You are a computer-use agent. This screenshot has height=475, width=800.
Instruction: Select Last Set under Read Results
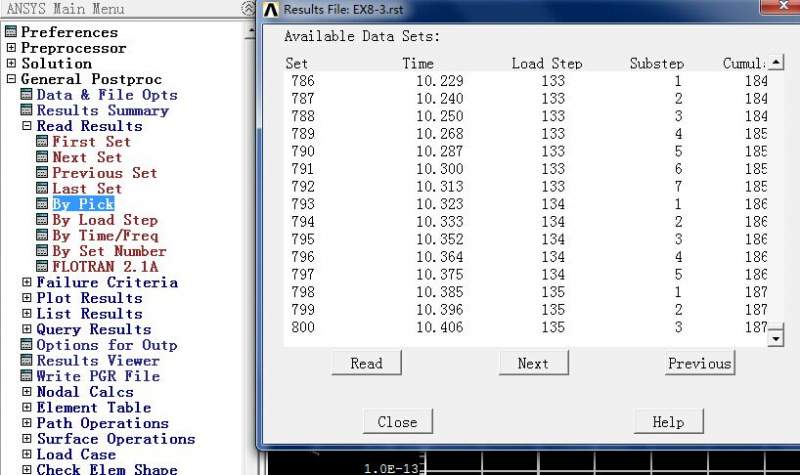tap(87, 189)
